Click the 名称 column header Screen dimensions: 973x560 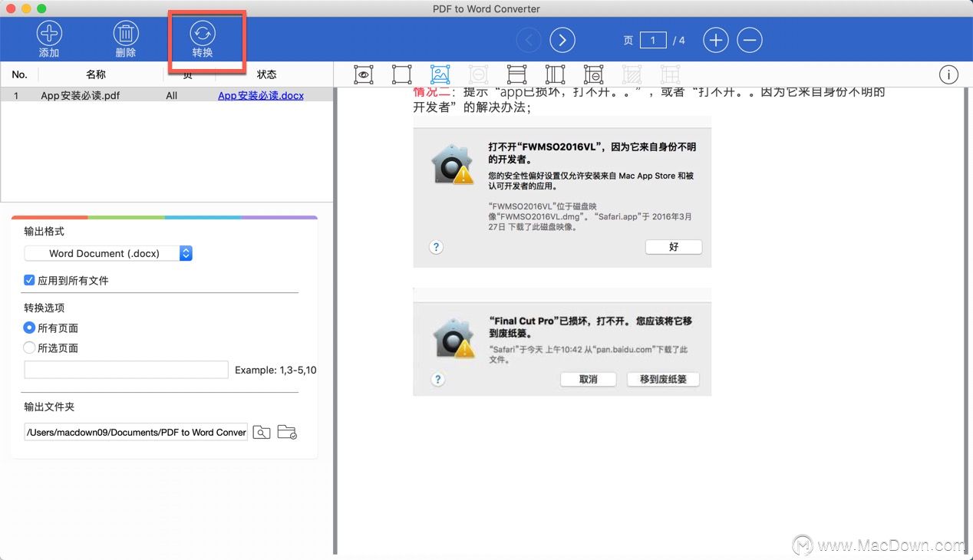(x=96, y=74)
